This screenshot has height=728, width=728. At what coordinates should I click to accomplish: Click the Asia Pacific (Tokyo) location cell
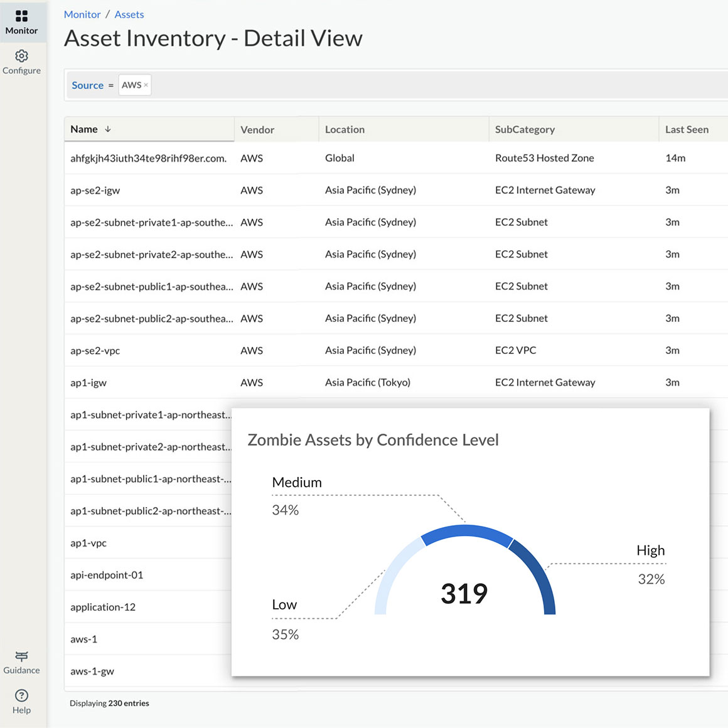pos(367,382)
